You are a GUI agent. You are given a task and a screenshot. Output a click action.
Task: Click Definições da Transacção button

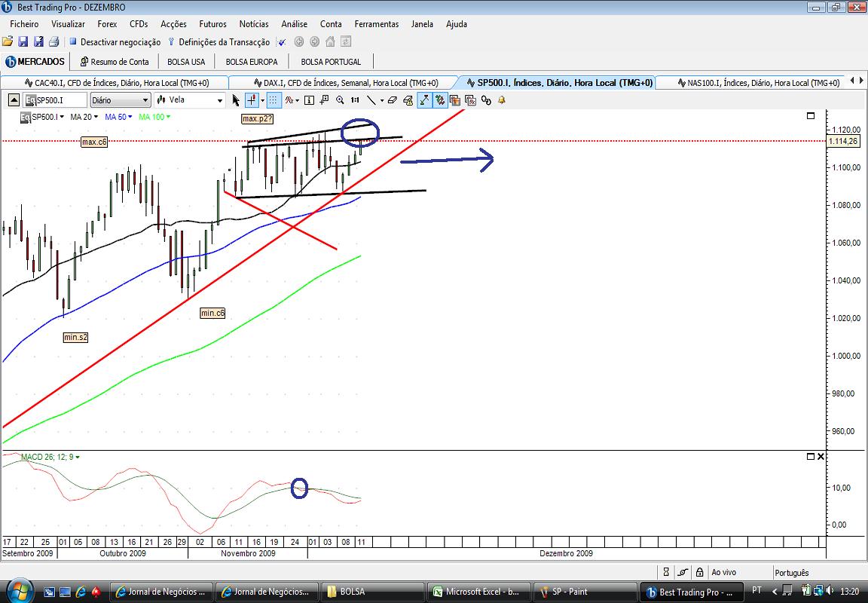point(219,42)
